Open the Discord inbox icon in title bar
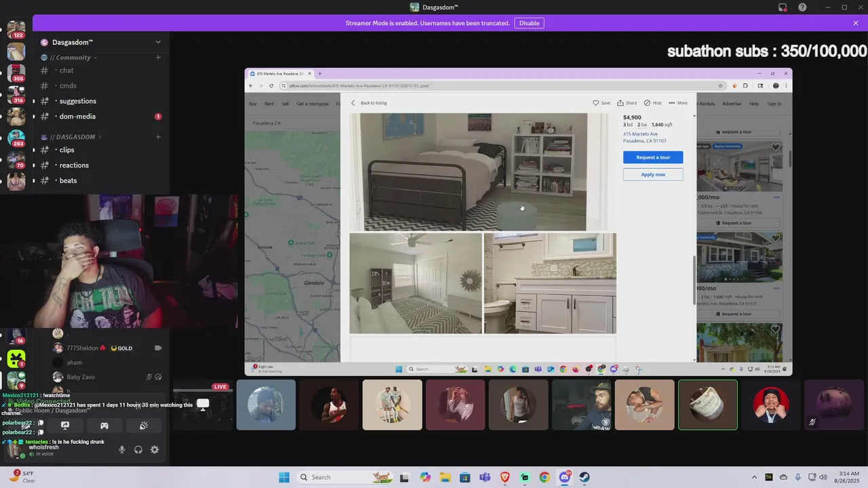This screenshot has height=488, width=868. [783, 7]
